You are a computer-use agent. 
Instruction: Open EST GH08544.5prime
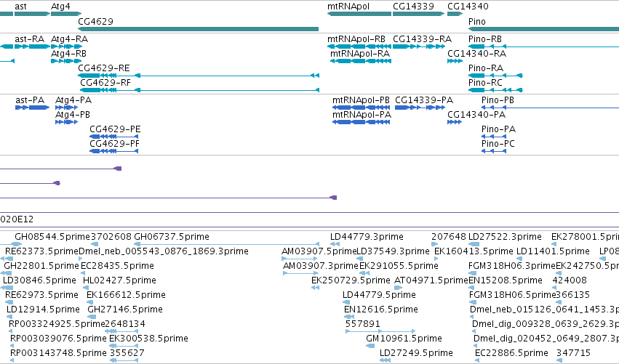(52, 237)
